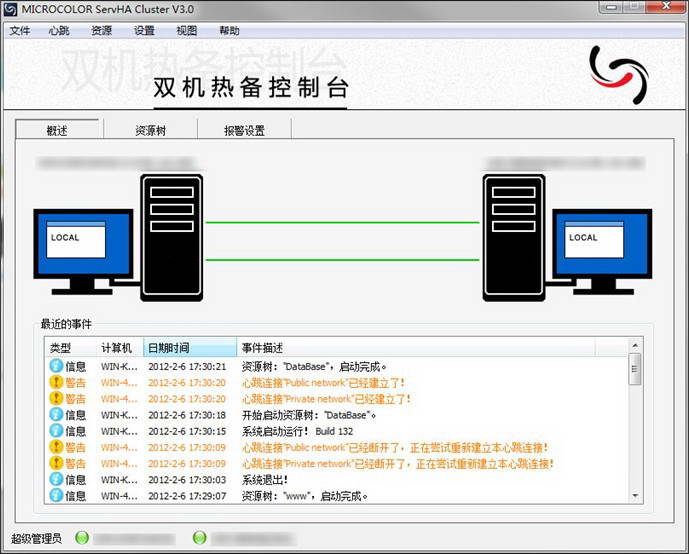This screenshot has height=554, width=689.
Task: Switch to the 概述 tab
Action: [x=57, y=130]
